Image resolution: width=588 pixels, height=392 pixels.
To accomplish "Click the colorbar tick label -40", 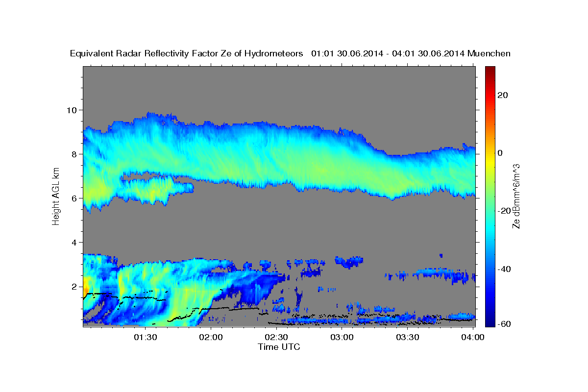I will coord(503,269).
